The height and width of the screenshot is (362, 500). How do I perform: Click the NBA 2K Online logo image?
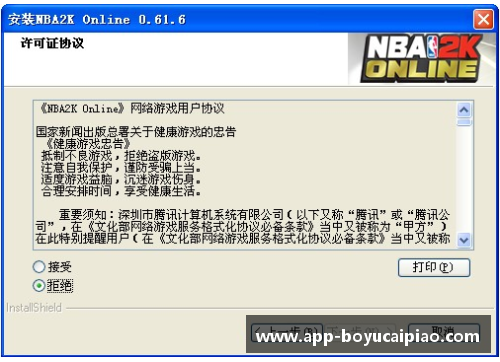coord(422,59)
